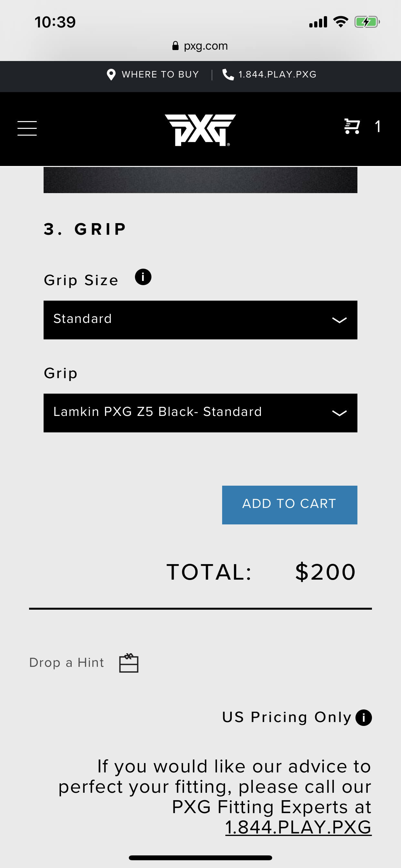Click the Grip Size dropdown chevron
401x868 pixels.
(339, 320)
